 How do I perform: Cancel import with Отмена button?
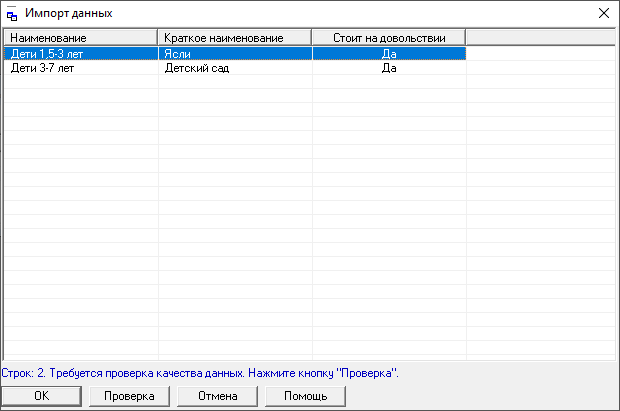[x=217, y=396]
